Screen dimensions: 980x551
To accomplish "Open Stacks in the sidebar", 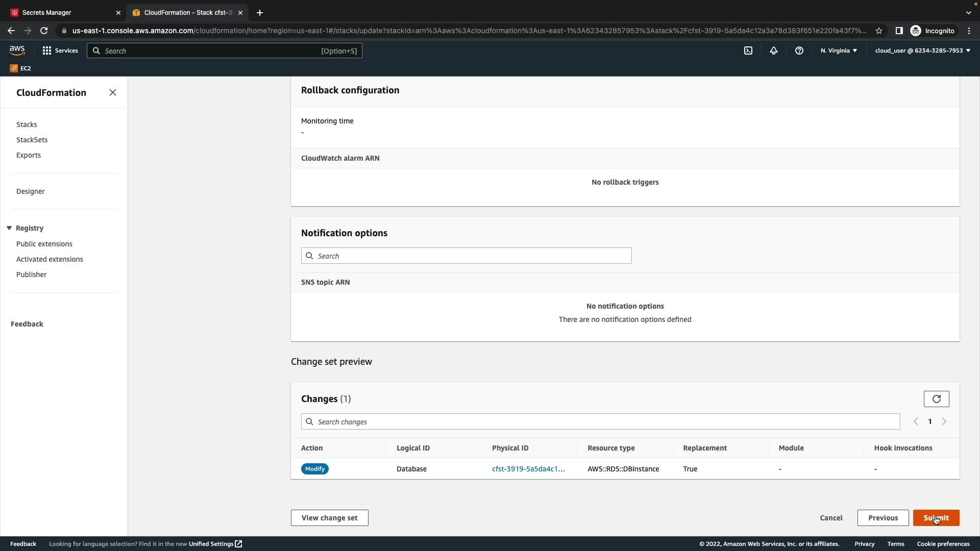I will tap(27, 124).
